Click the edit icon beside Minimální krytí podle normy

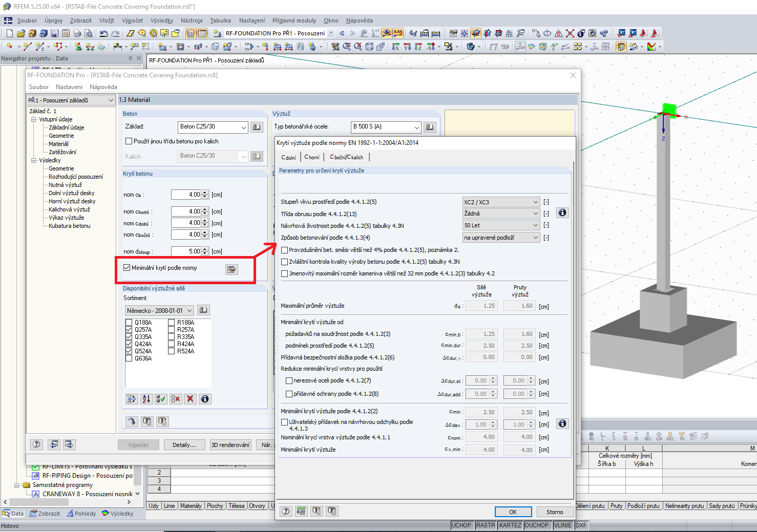coord(232,269)
